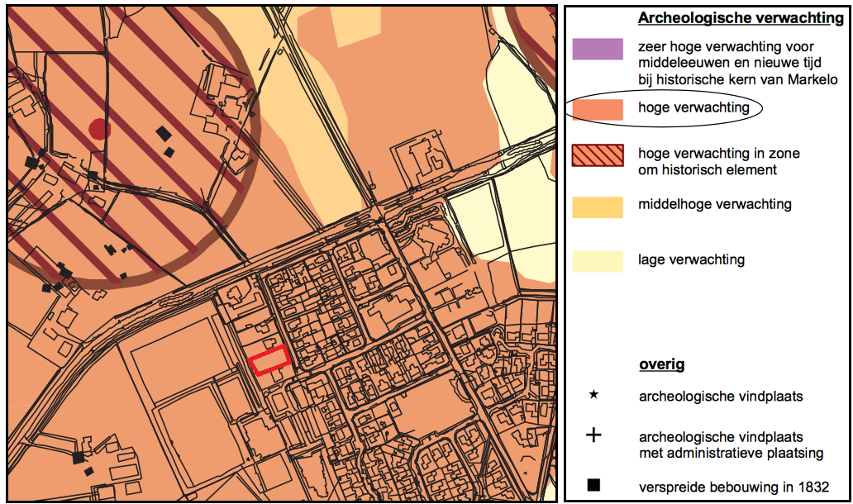The image size is (853, 504).
Task: Click the middelhoge verwachting yellow-orange swatch
Action: [x=598, y=207]
